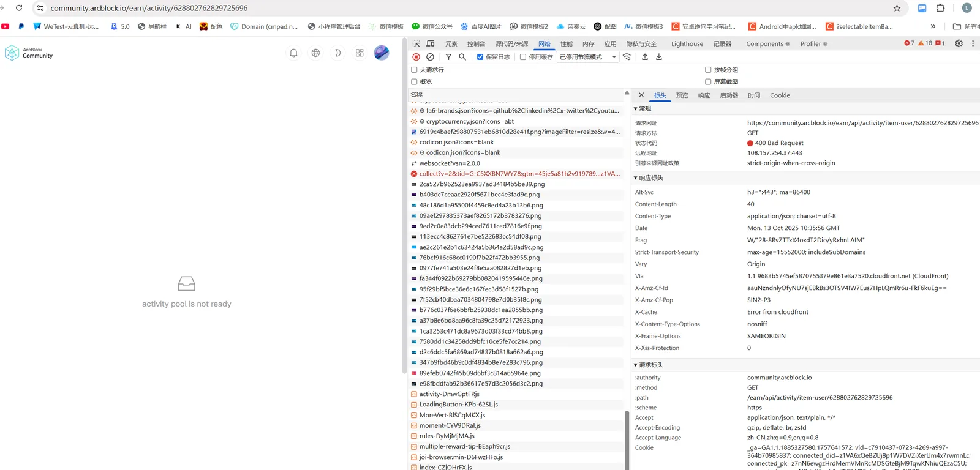Viewport: 980px width, 470px height.
Task: Open DevTools settings gear
Action: [x=959, y=43]
